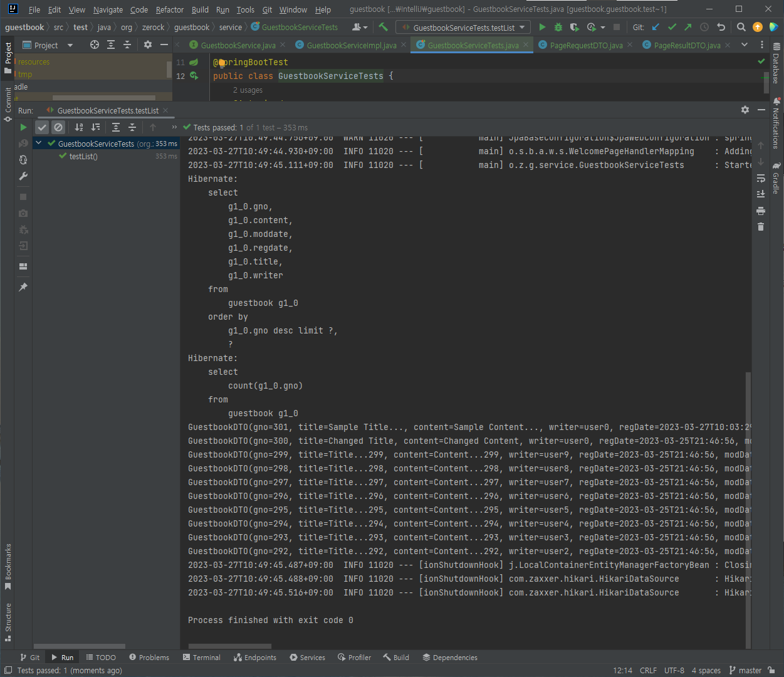Toggle show passed tests filter
Image resolution: width=784 pixels, height=677 pixels.
click(42, 127)
